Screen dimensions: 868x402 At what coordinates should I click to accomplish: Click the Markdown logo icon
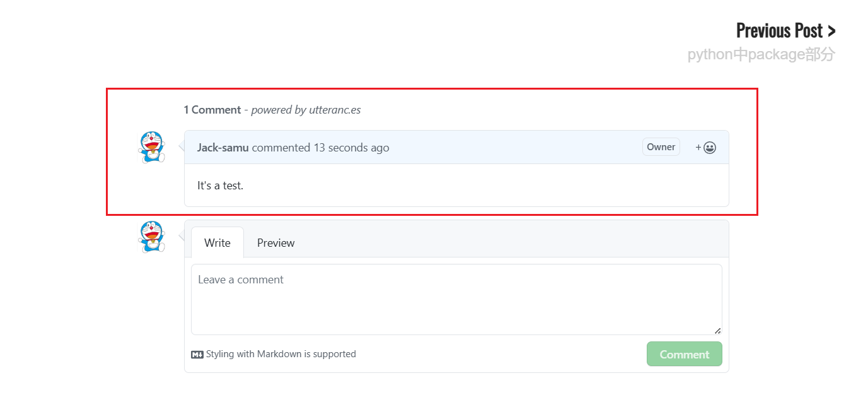(197, 355)
